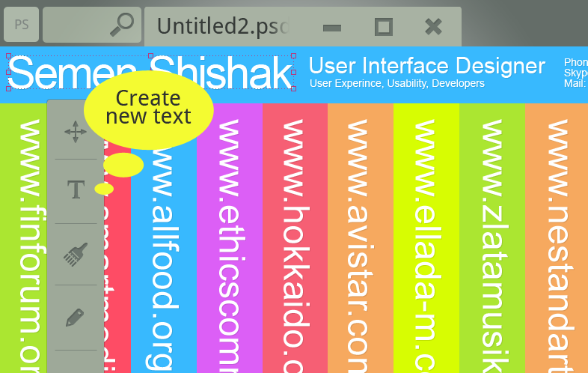The image size is (588, 373).
Task: Select the Brush tool icon
Action: 76,255
